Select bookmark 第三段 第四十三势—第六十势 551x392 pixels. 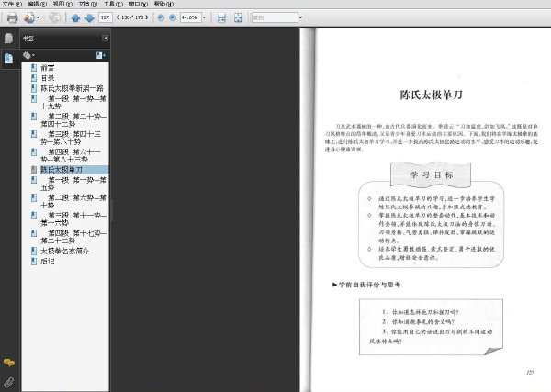[x=71, y=138]
